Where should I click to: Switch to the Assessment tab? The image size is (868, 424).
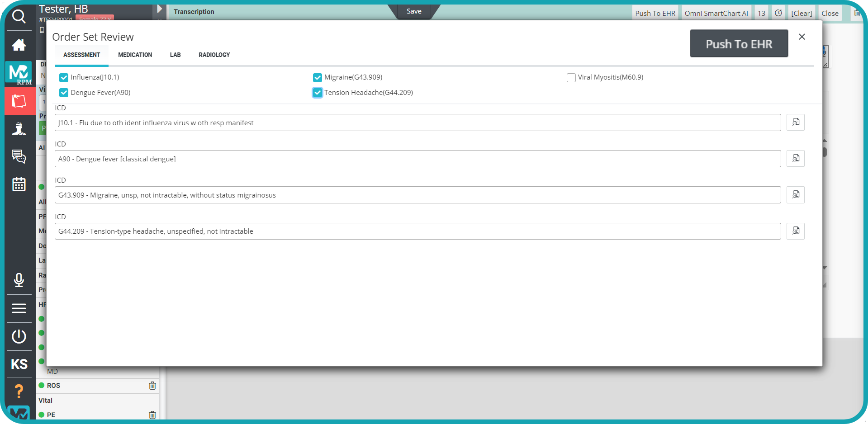(x=82, y=55)
